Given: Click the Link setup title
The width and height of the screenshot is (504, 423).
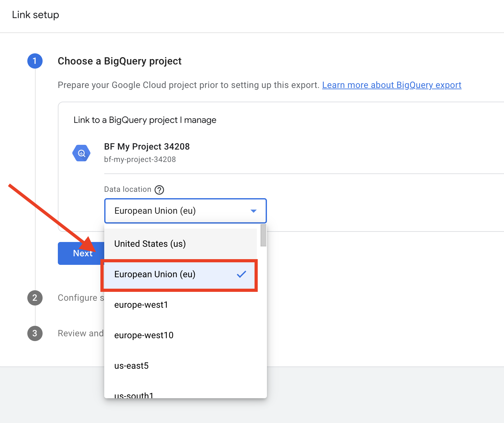Looking at the screenshot, I should pyautogui.click(x=36, y=15).
